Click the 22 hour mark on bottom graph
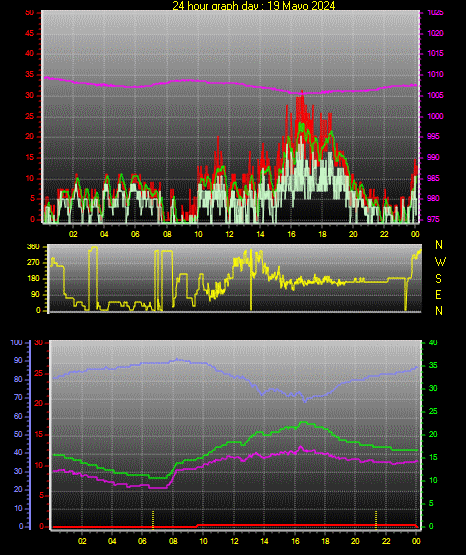 (386, 541)
